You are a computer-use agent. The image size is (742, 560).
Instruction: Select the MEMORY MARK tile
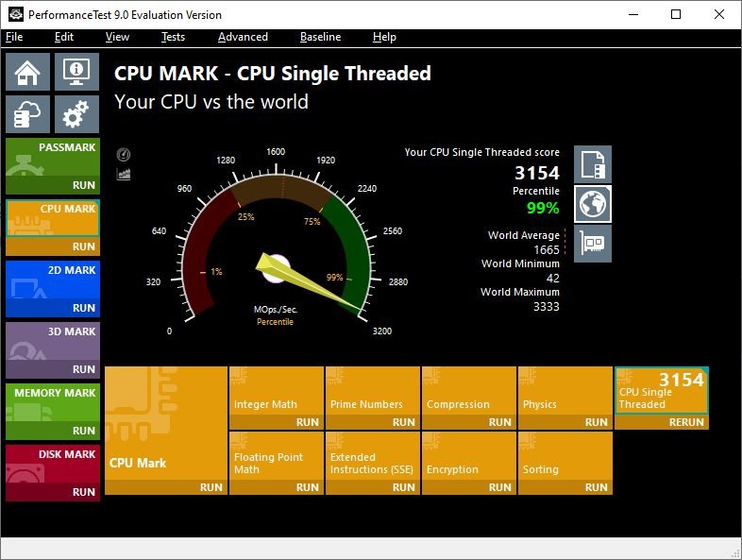click(x=53, y=402)
